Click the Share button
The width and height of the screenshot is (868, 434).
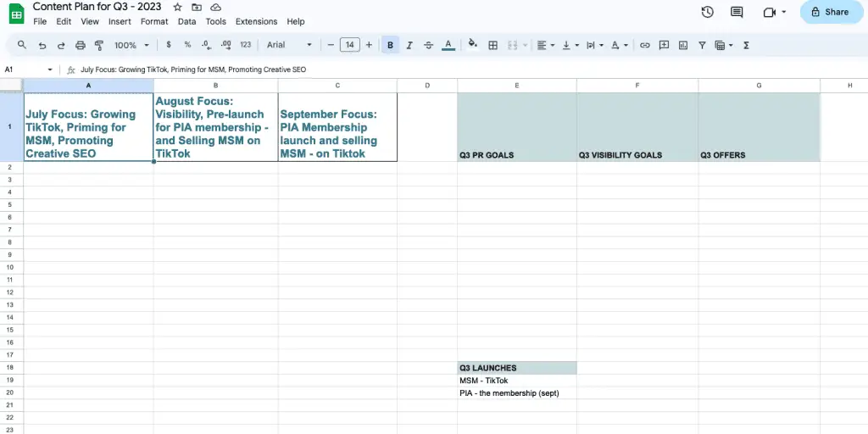[x=831, y=12]
